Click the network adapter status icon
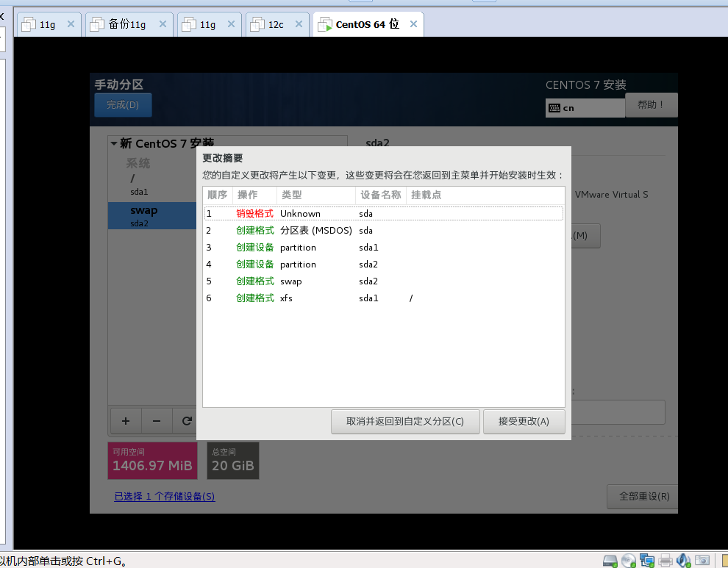The image size is (728, 568). click(647, 561)
